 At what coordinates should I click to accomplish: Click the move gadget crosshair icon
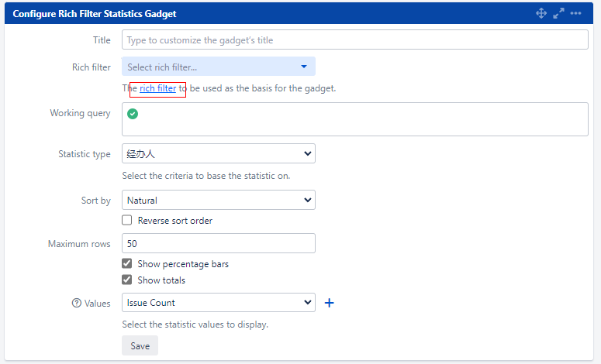point(541,13)
